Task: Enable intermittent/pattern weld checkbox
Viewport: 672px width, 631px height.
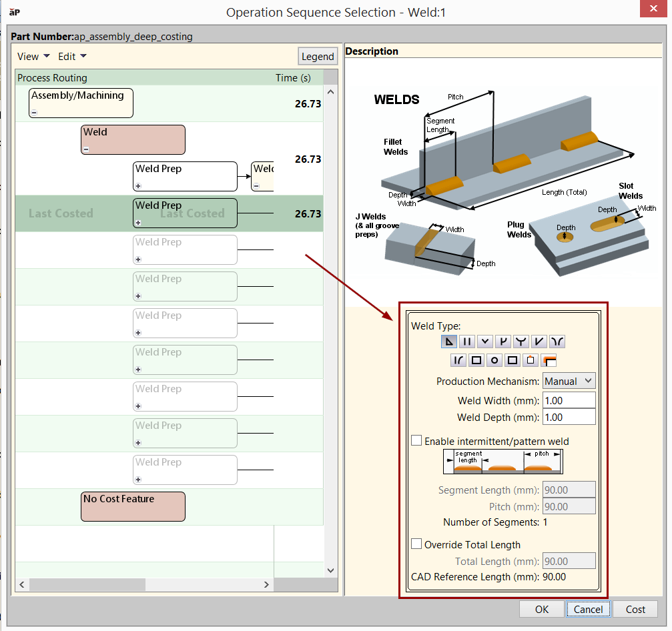Action: click(x=417, y=441)
